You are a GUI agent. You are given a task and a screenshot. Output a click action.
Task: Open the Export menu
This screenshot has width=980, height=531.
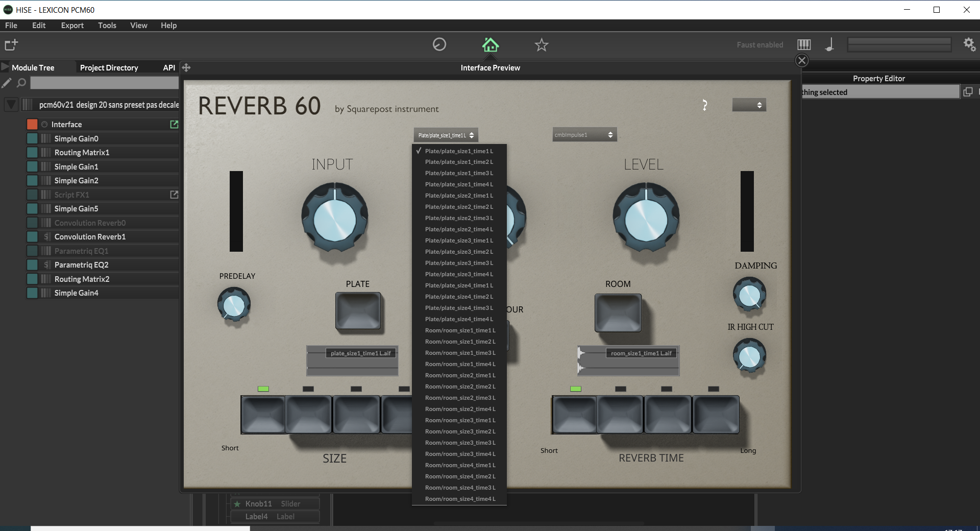72,26
